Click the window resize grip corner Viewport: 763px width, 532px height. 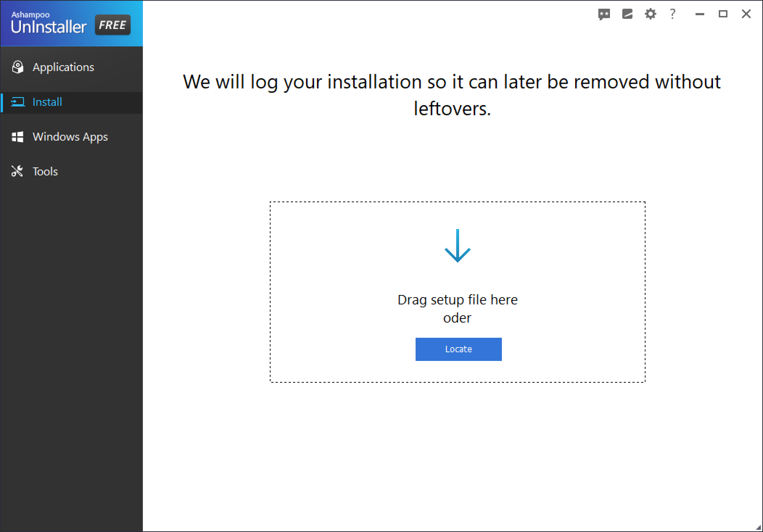[758, 527]
